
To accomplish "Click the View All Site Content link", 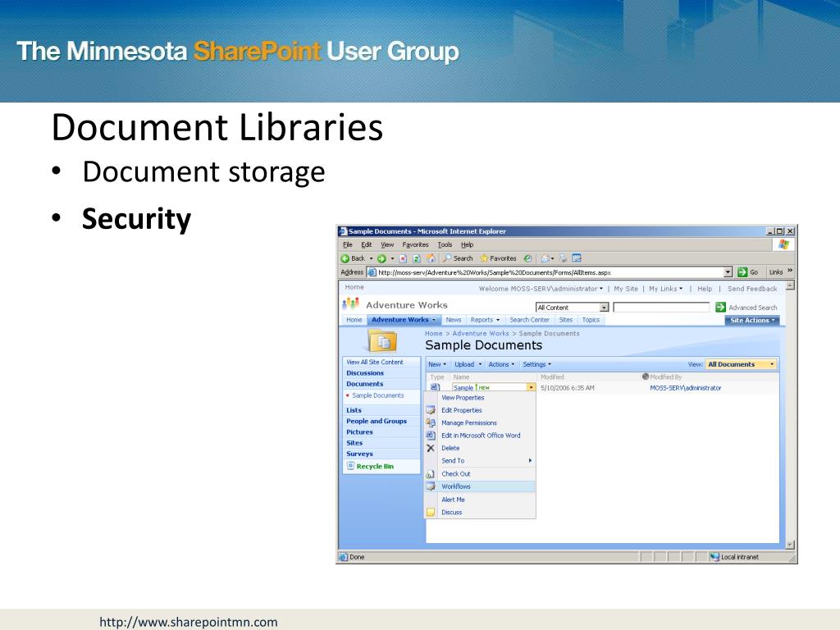I will [x=375, y=362].
